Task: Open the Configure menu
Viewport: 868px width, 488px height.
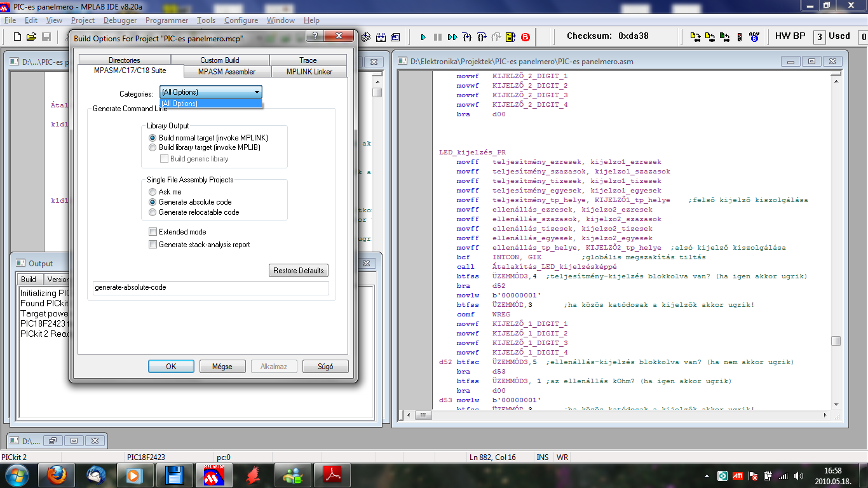Action: [241, 20]
